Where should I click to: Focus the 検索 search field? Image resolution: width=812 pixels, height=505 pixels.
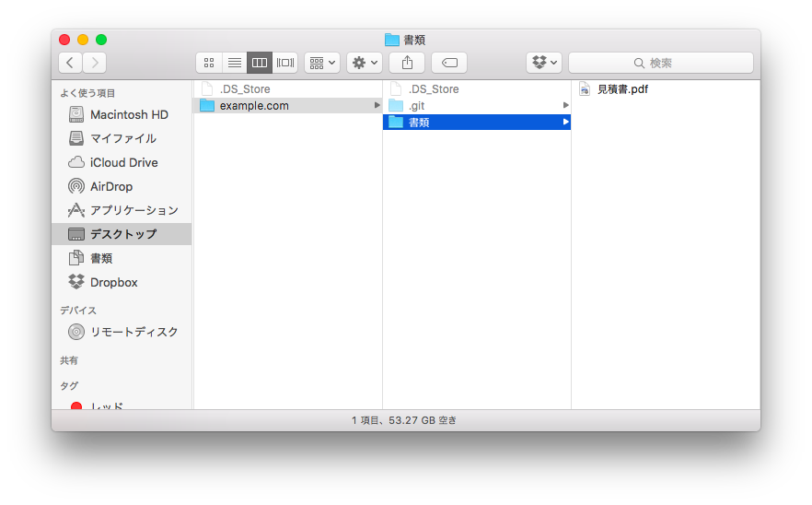661,63
